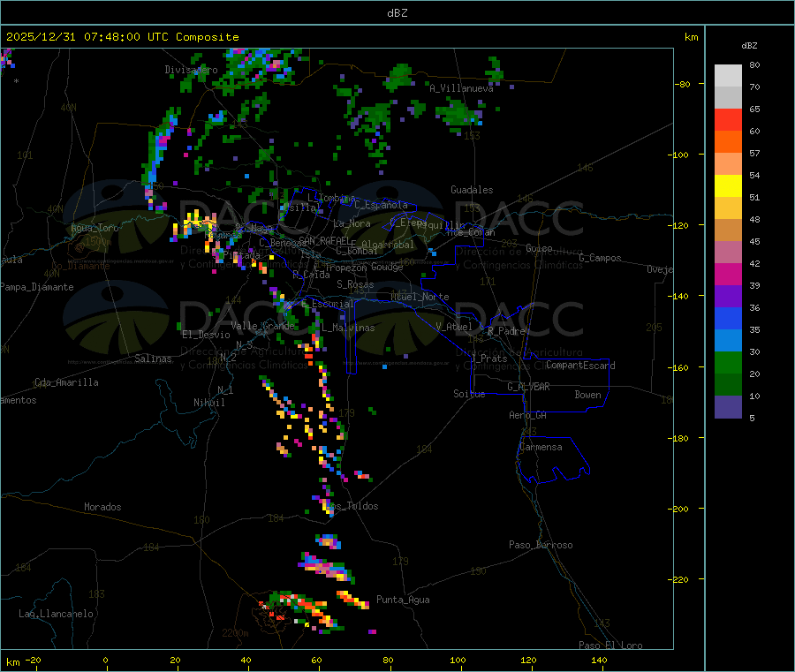795x672 pixels.
Task: Click the timestamp 2025/12/31 07:48:00 UTC Composite
Action: [x=122, y=37]
